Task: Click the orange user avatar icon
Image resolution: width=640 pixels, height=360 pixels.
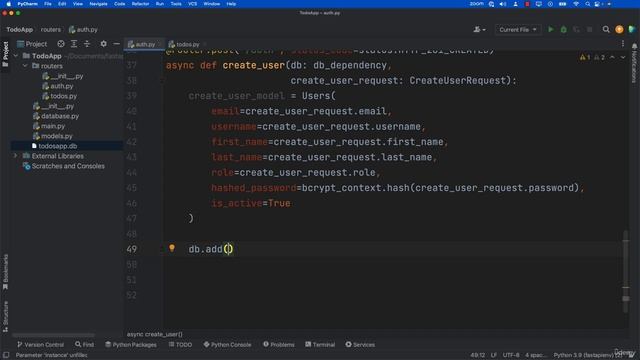Action: pyautogui.click(x=619, y=29)
